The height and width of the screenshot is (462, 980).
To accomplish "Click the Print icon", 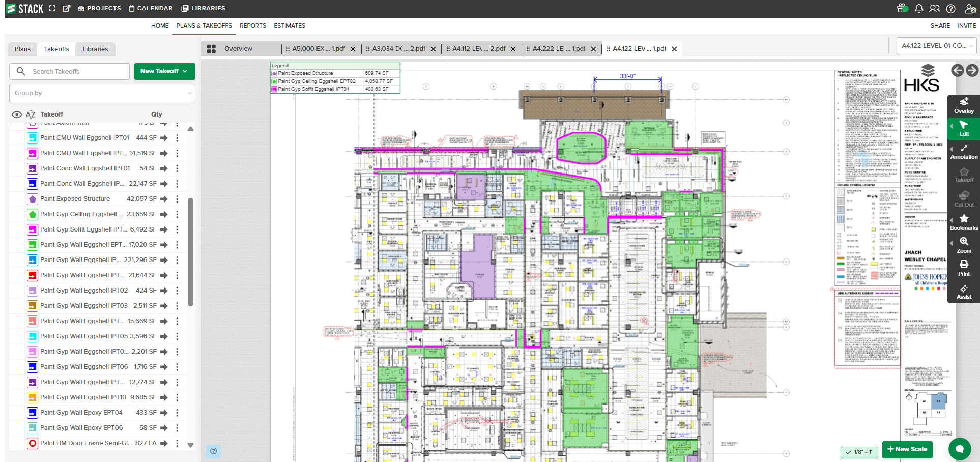I will coord(964,268).
